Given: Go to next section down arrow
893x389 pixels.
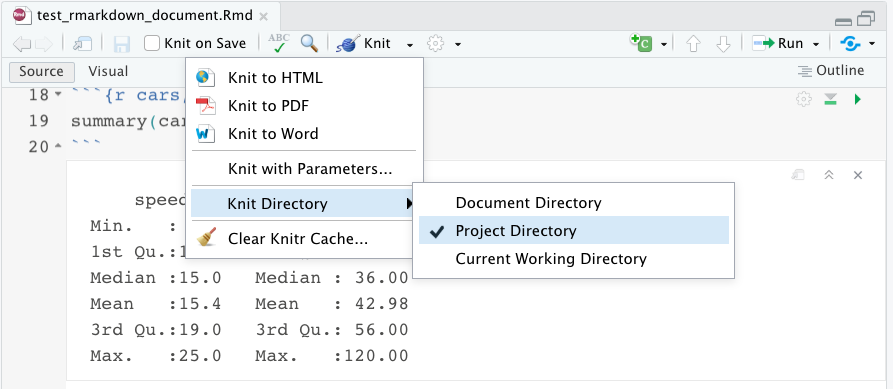Looking at the screenshot, I should [723, 44].
